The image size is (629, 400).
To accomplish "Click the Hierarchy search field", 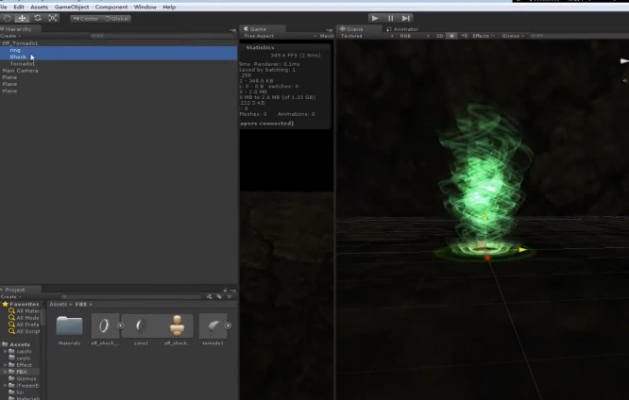I will click(x=160, y=36).
